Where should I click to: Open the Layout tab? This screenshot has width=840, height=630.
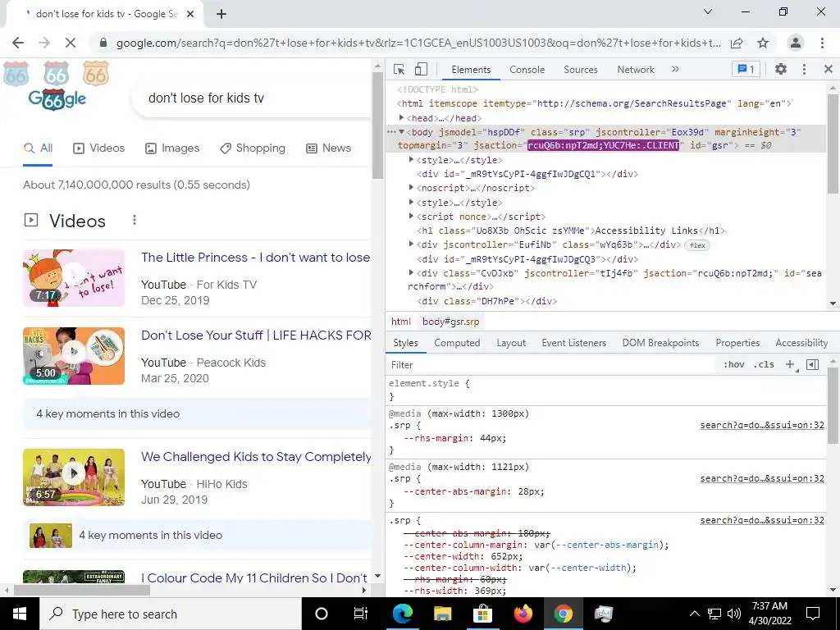click(511, 343)
